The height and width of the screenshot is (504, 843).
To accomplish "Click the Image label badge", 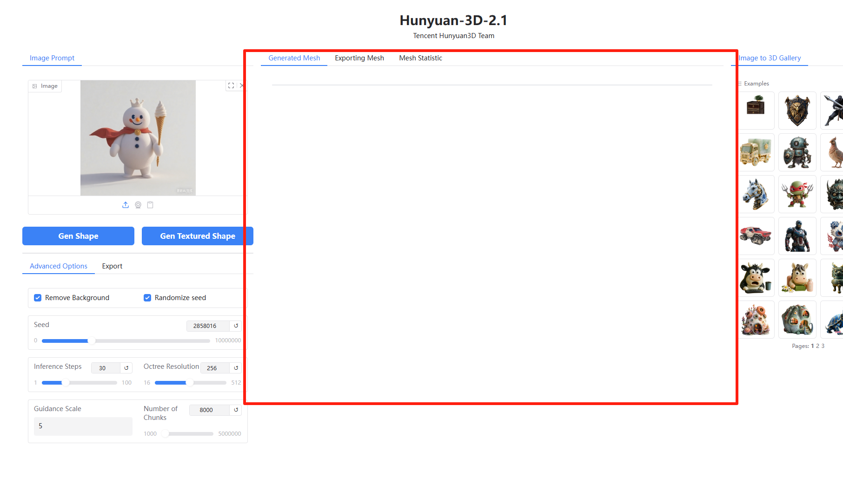I will (x=45, y=86).
